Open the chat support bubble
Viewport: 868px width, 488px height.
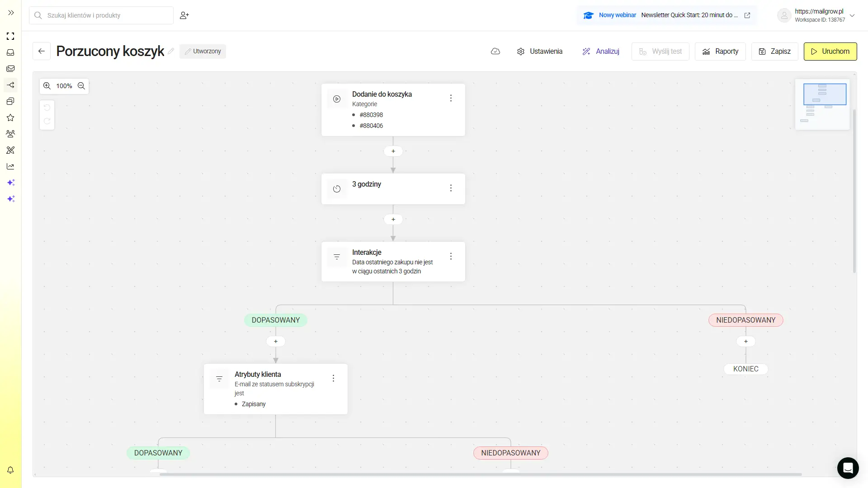(x=848, y=468)
